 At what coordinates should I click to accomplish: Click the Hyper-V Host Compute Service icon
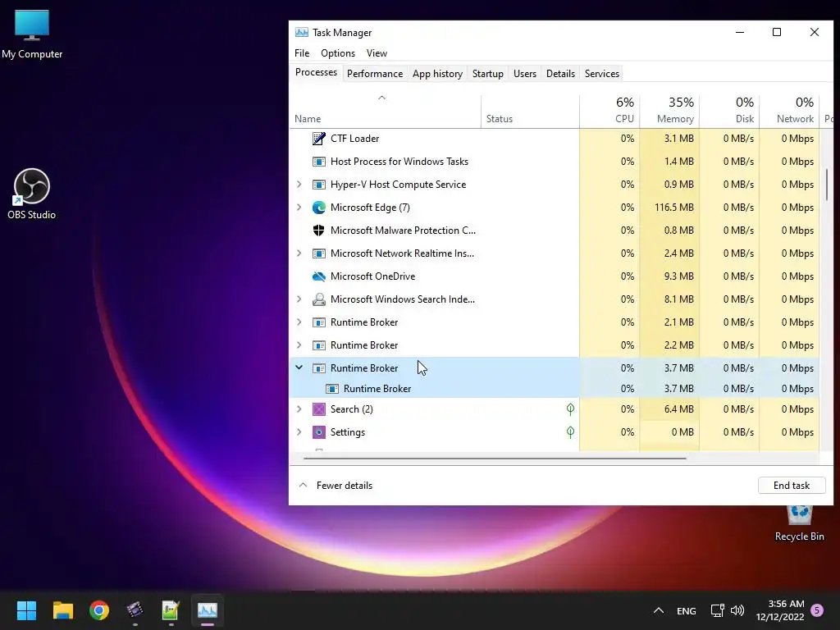tap(319, 185)
